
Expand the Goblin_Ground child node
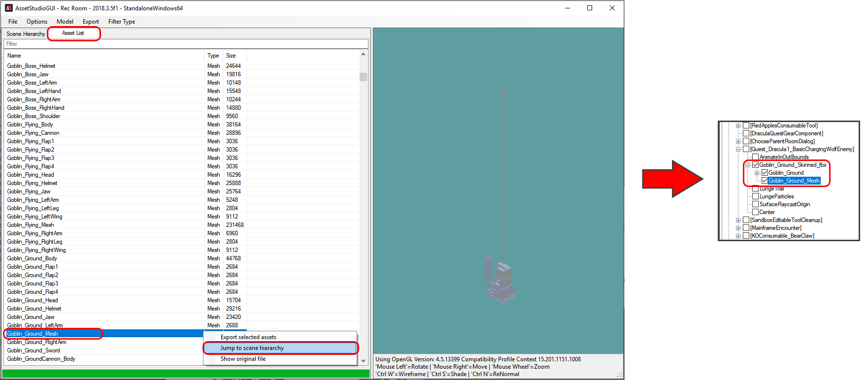click(757, 173)
